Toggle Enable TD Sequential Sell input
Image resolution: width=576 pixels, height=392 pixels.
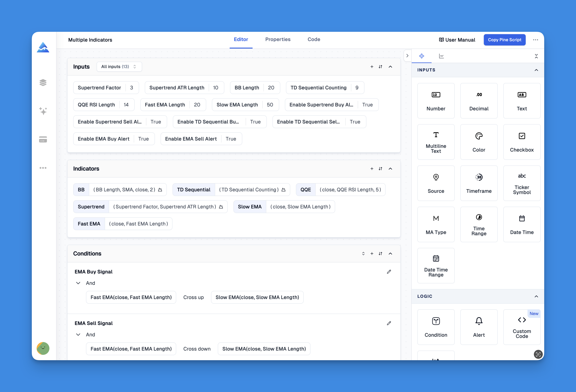point(319,122)
